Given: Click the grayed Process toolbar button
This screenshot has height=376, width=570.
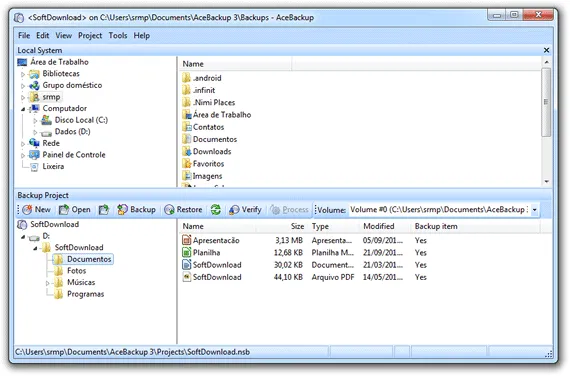Looking at the screenshot, I should (289, 210).
